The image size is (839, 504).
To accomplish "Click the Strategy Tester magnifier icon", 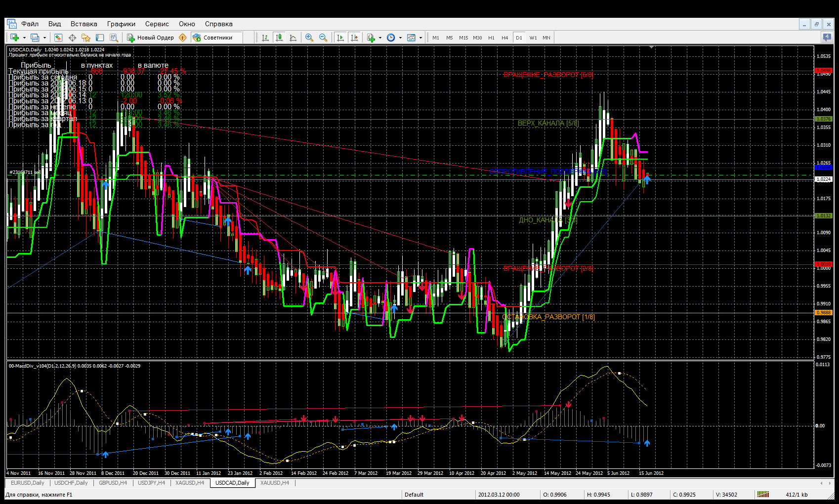I will 114,38.
